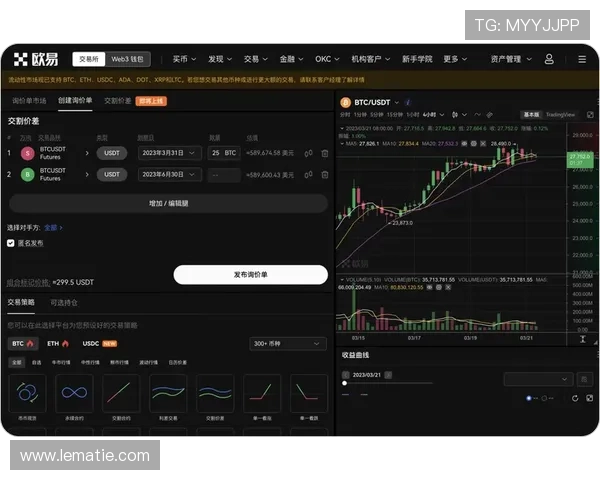This screenshot has width=600, height=480.
Task: Open the empty dropdown in profit curve panel
Action: pyautogui.click(x=538, y=379)
